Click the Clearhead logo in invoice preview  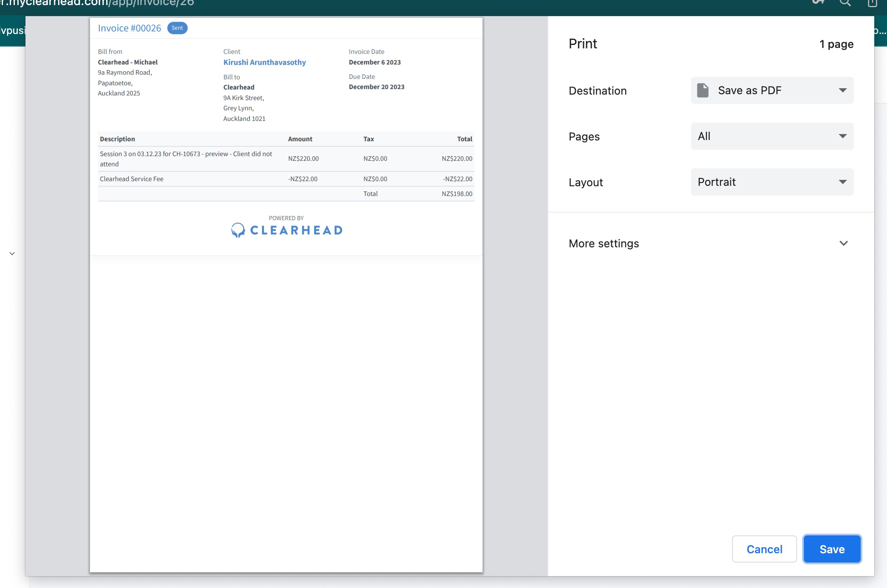click(x=286, y=230)
